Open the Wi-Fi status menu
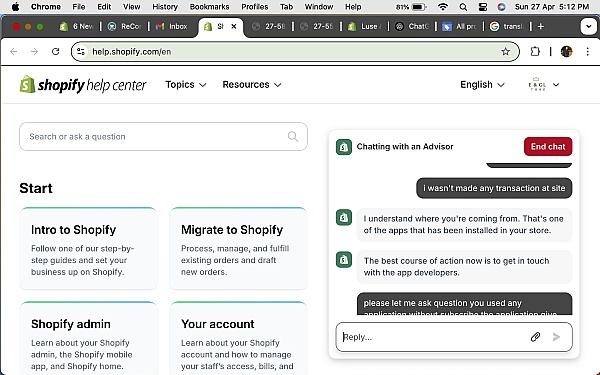 (443, 7)
